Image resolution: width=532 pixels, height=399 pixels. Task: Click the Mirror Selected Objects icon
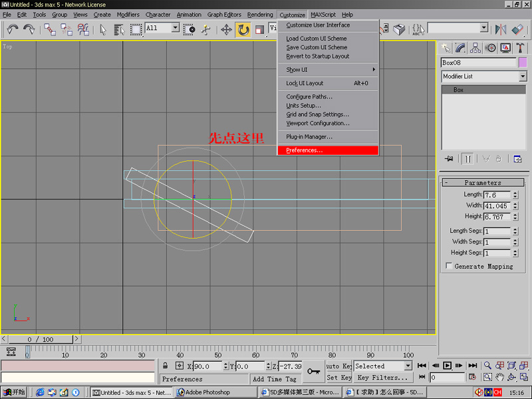[x=501, y=29]
